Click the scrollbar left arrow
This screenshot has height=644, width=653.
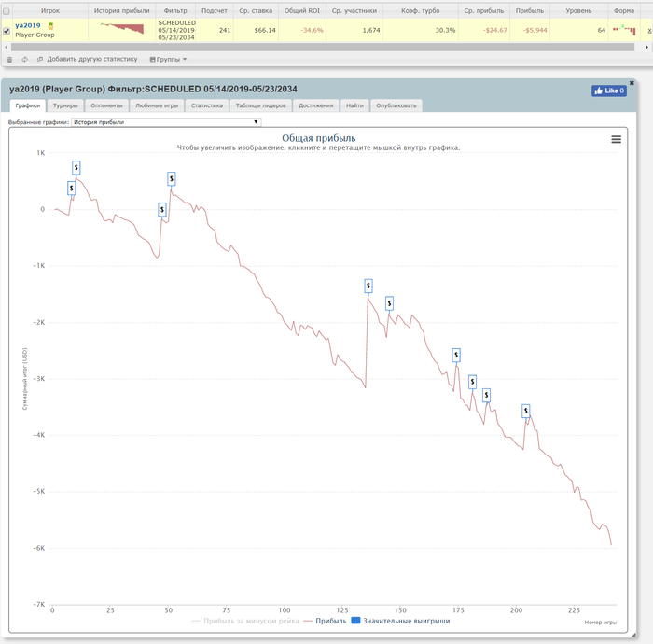point(6,47)
